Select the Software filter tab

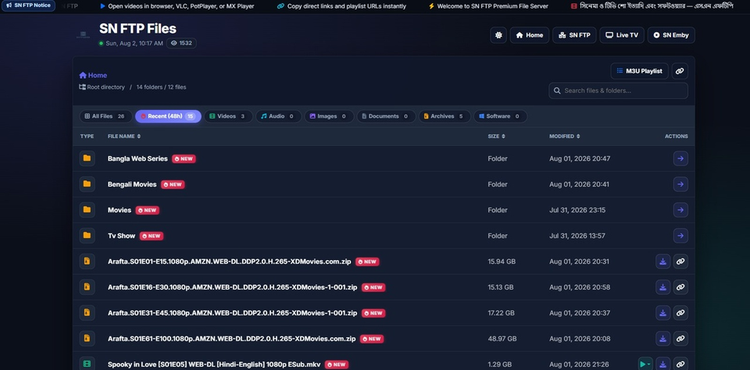coord(500,116)
